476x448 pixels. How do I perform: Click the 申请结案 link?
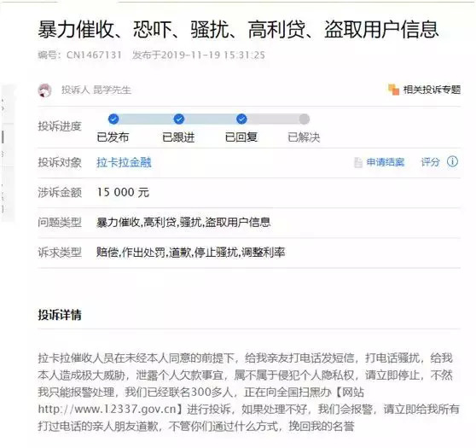(386, 162)
